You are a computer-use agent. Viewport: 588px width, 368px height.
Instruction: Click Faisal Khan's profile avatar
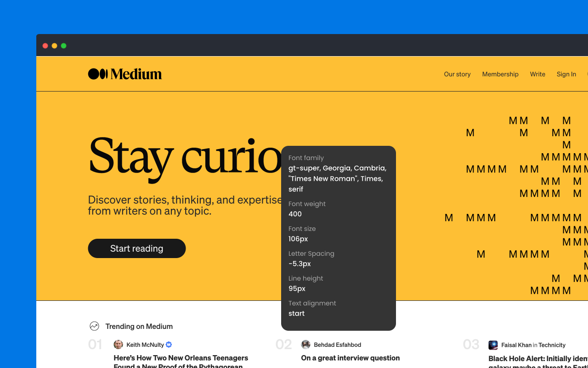[493, 345]
